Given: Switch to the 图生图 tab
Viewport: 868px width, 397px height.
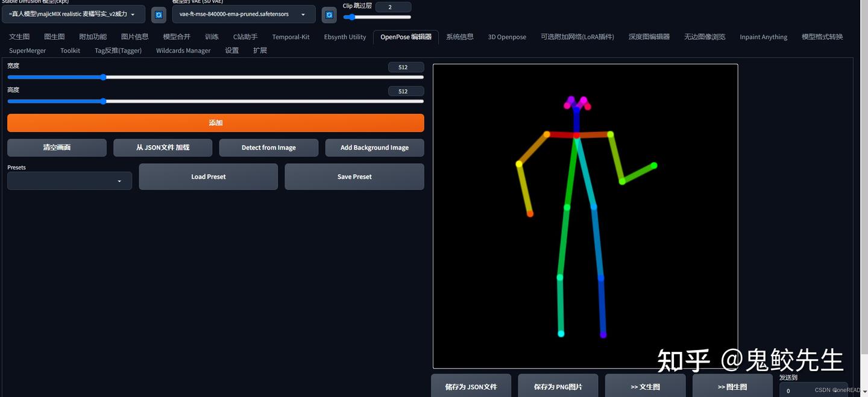Looking at the screenshot, I should pos(54,37).
